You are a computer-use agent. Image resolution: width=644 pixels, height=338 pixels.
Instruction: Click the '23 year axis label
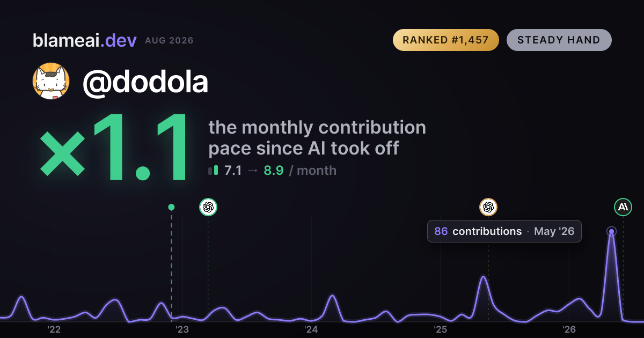click(x=182, y=329)
